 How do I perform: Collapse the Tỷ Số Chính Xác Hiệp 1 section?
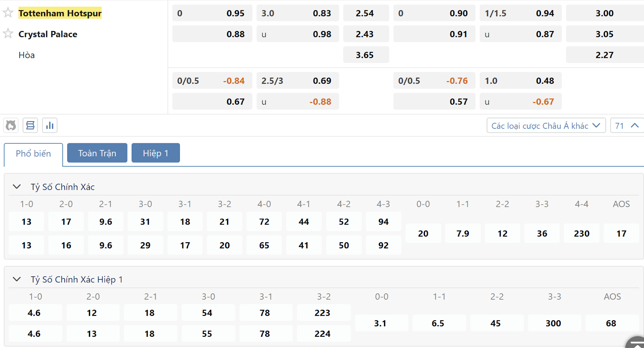click(x=17, y=279)
